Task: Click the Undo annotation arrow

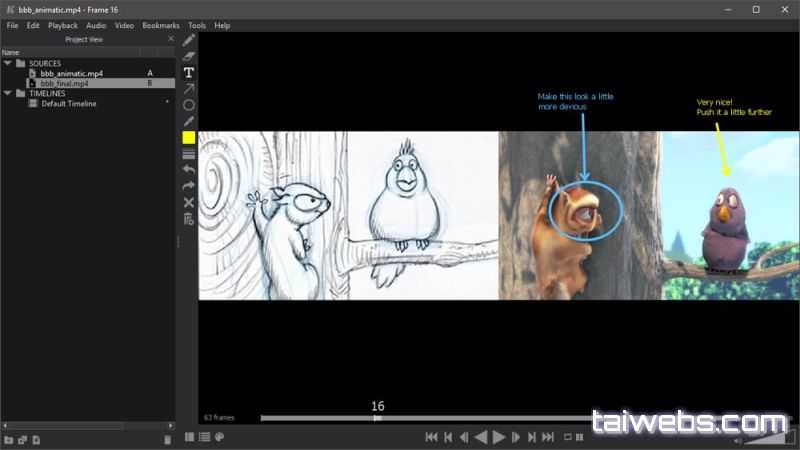Action: tap(188, 170)
